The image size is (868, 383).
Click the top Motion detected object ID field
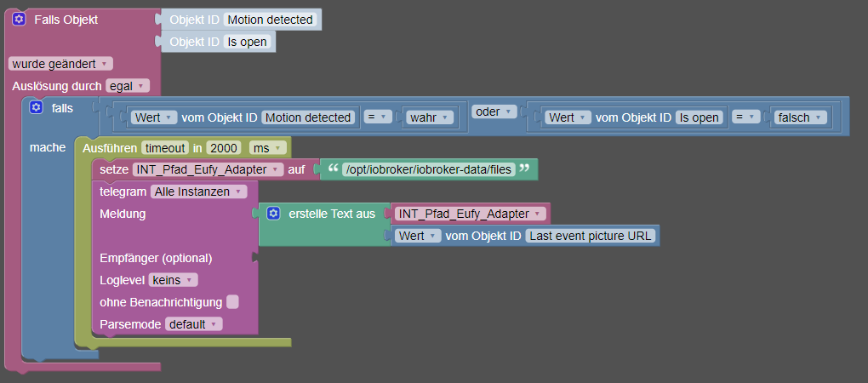click(x=270, y=19)
